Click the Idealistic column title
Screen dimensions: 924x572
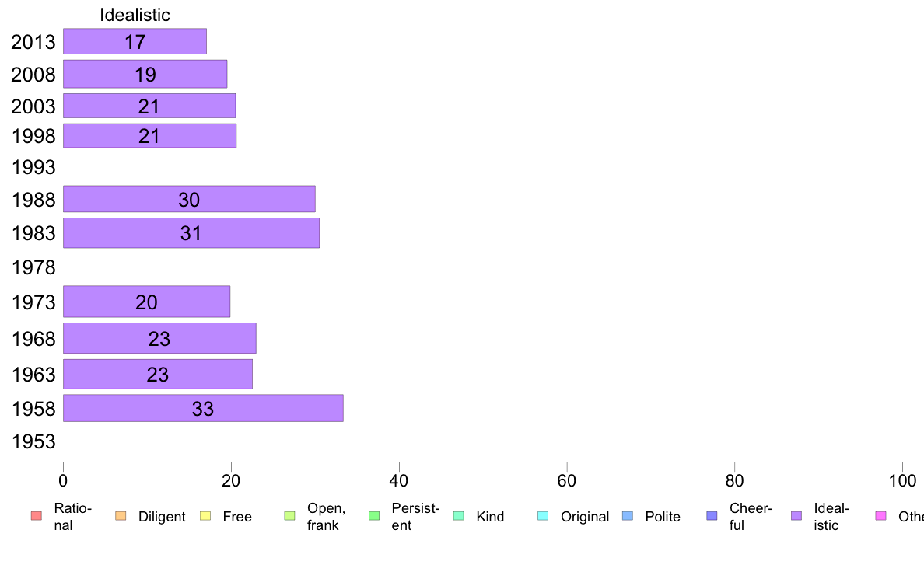point(135,15)
